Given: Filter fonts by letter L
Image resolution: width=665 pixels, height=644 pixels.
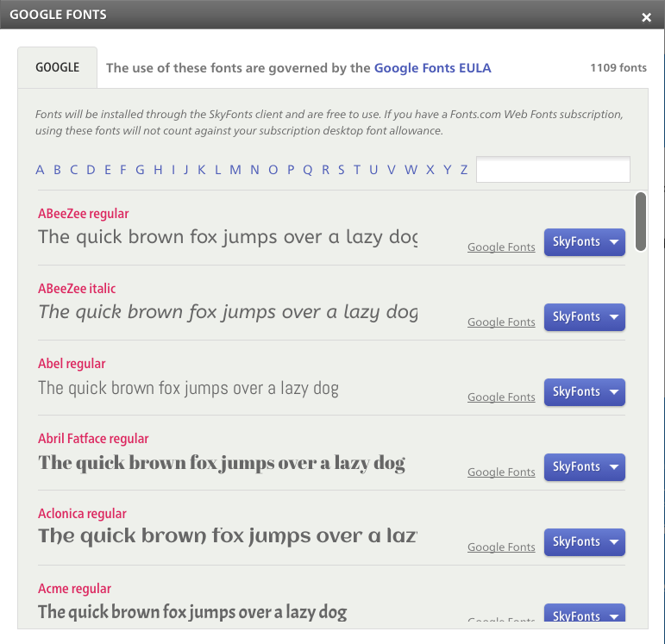Looking at the screenshot, I should pos(218,170).
